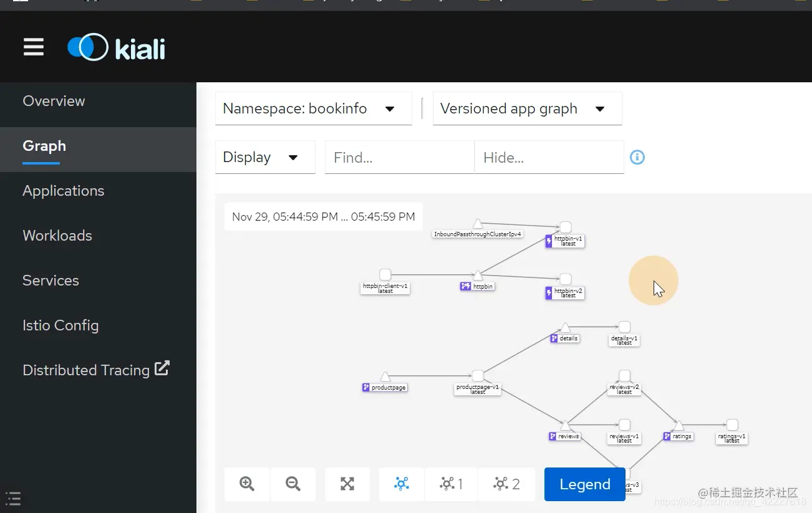Select the productpage-v1 graph node
This screenshot has width=812, height=513.
(x=478, y=376)
